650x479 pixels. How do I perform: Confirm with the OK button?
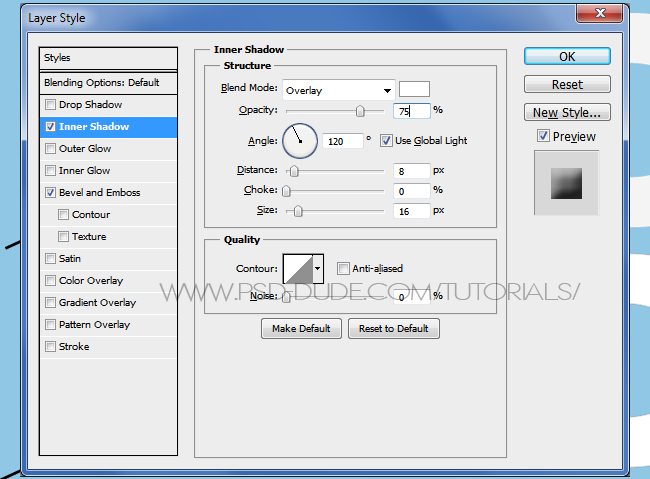click(x=567, y=56)
